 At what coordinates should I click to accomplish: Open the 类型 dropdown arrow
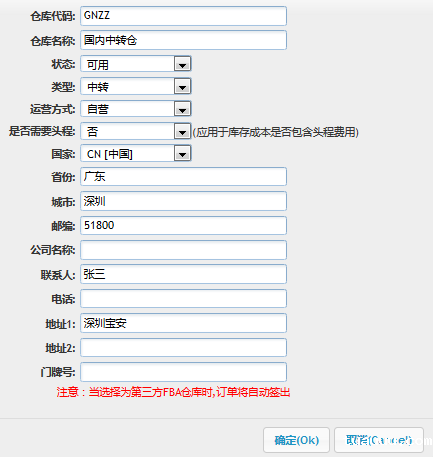(x=182, y=87)
